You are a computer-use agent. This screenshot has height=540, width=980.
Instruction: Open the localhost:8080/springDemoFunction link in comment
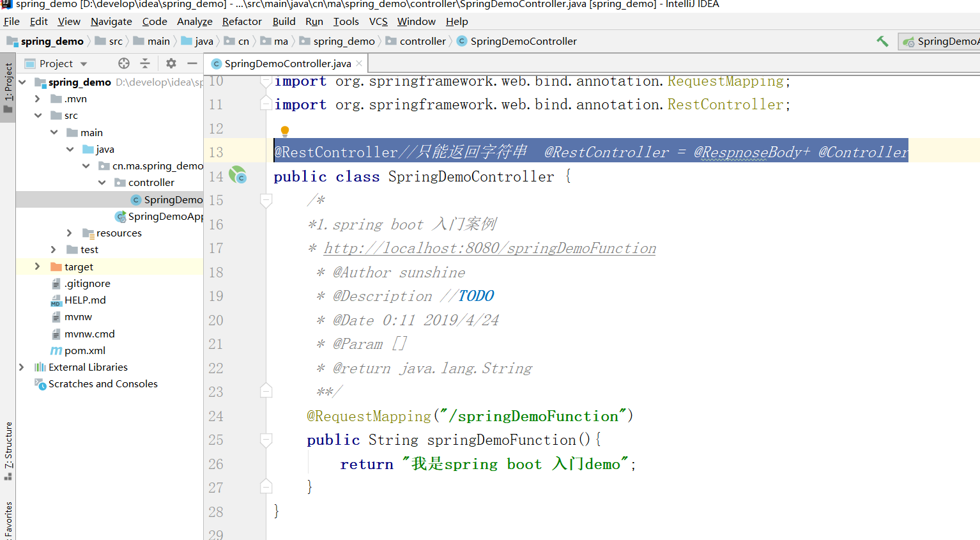[x=490, y=248]
